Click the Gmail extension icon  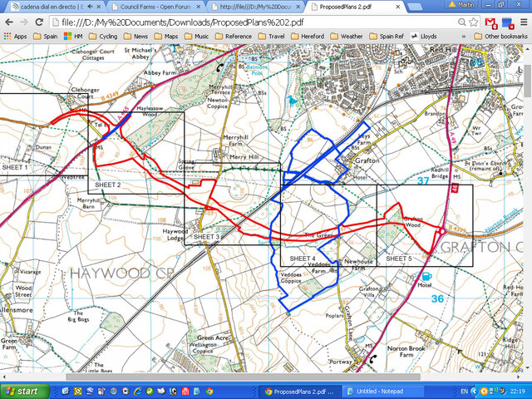click(490, 22)
